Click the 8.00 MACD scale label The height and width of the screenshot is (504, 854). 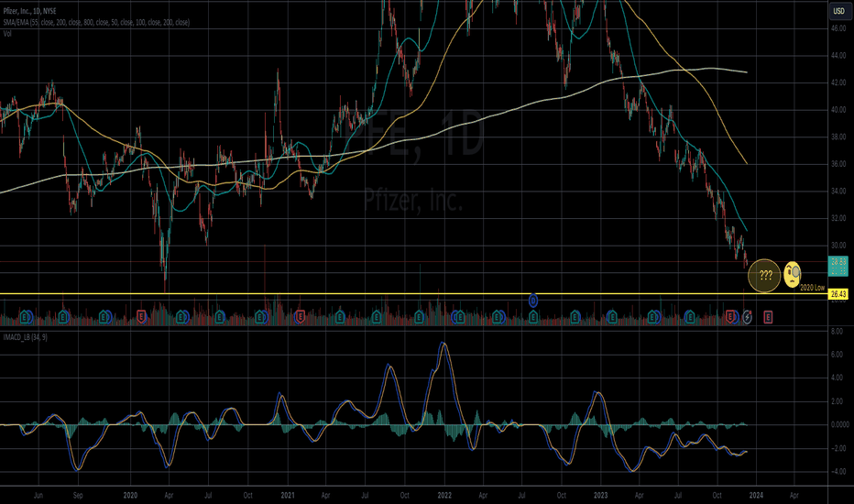(837, 331)
